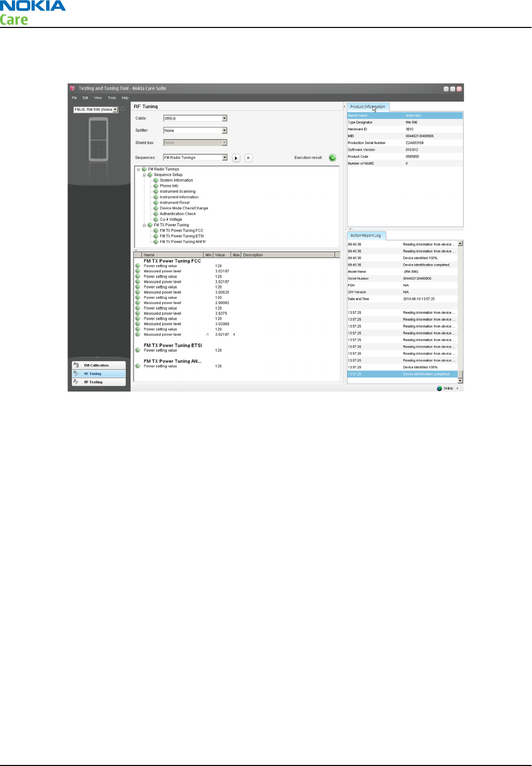Click the RF Testing tool icon
Image resolution: width=532 pixels, height=766 pixels.
pos(76,382)
